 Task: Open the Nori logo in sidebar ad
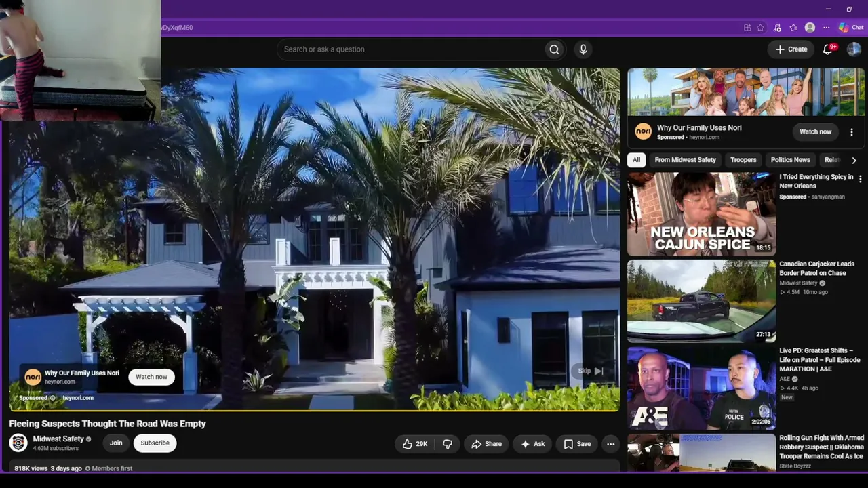643,131
